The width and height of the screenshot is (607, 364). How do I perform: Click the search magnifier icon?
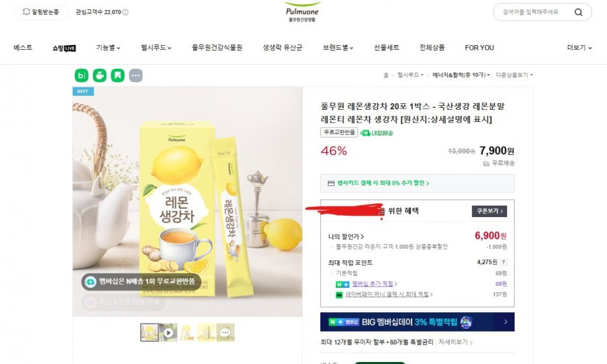[578, 12]
